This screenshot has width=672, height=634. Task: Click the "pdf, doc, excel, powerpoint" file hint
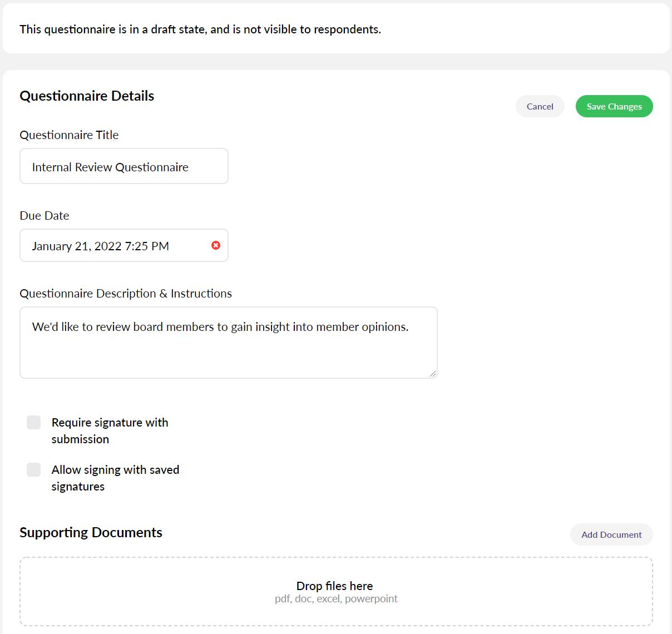(336, 599)
